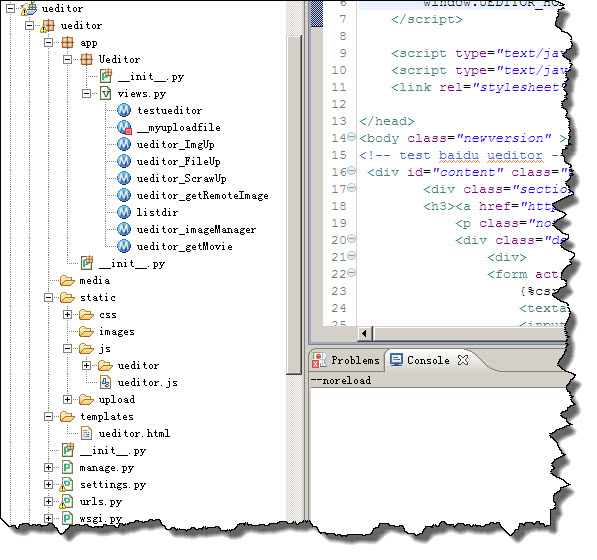This screenshot has width=597, height=560.
Task: Click line number 23 in the gutter
Action: 339,291
